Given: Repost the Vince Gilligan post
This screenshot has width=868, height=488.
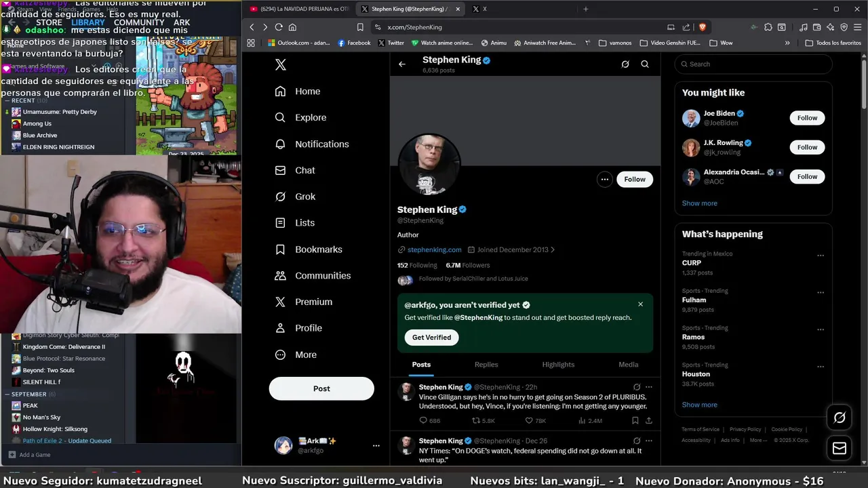Looking at the screenshot, I should coord(484,421).
